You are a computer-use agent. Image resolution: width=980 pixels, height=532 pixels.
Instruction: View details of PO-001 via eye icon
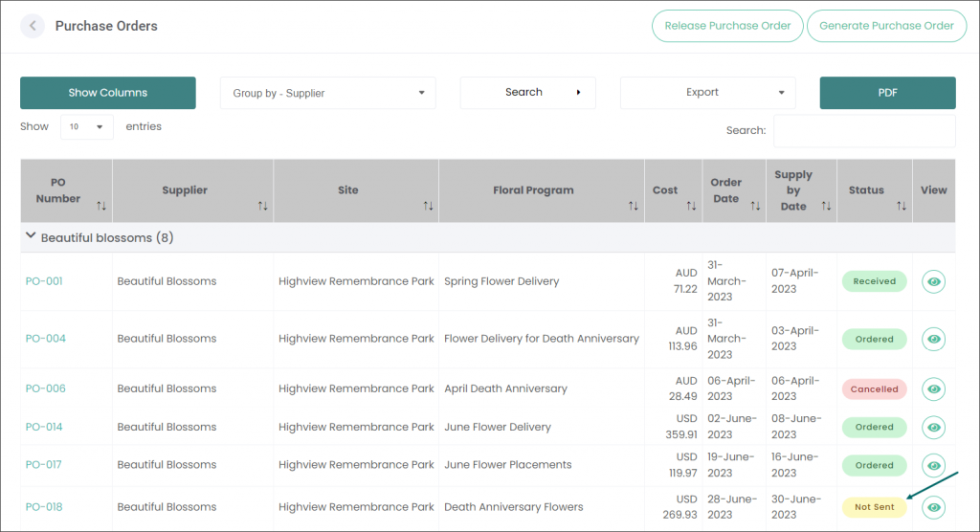pos(934,281)
